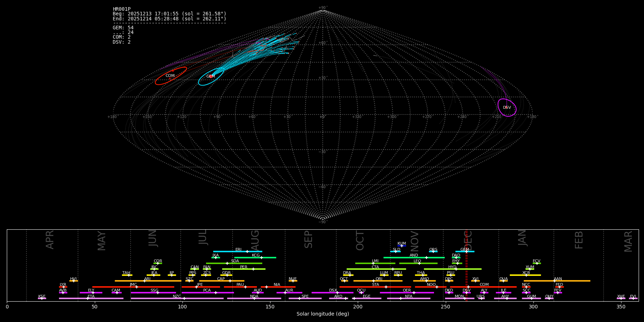This screenshot has height=322, width=644.
Task: Click the LEO shower label in the timeline
Action: (x=417, y=261)
